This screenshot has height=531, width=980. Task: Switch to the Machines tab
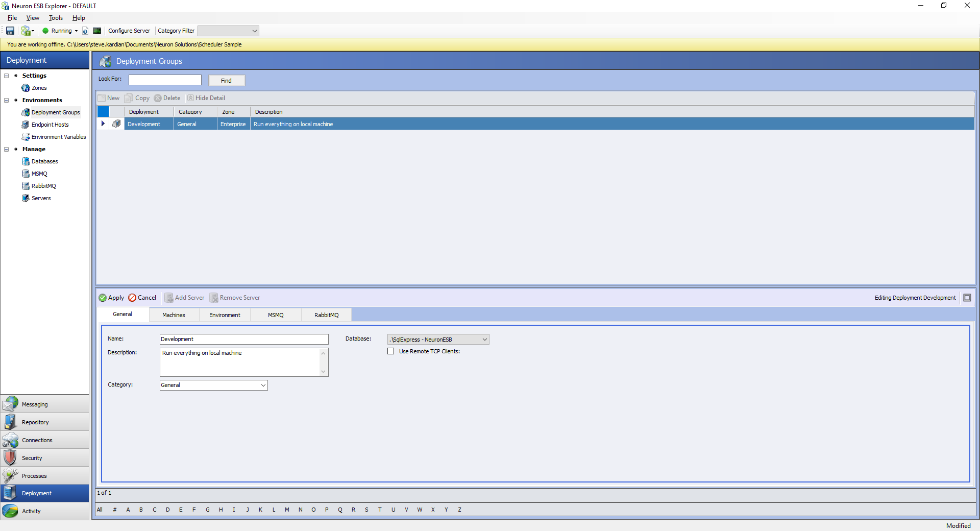[x=174, y=315]
